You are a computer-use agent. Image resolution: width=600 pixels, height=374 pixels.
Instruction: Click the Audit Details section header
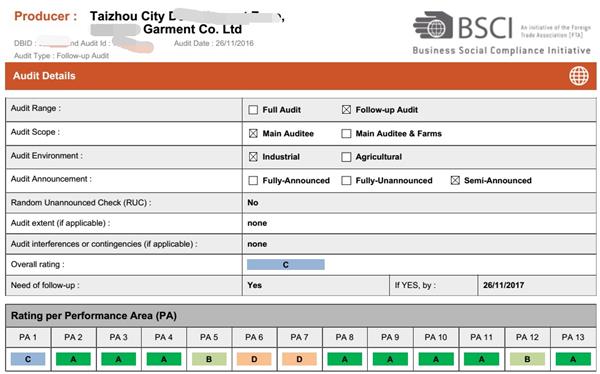[300, 76]
